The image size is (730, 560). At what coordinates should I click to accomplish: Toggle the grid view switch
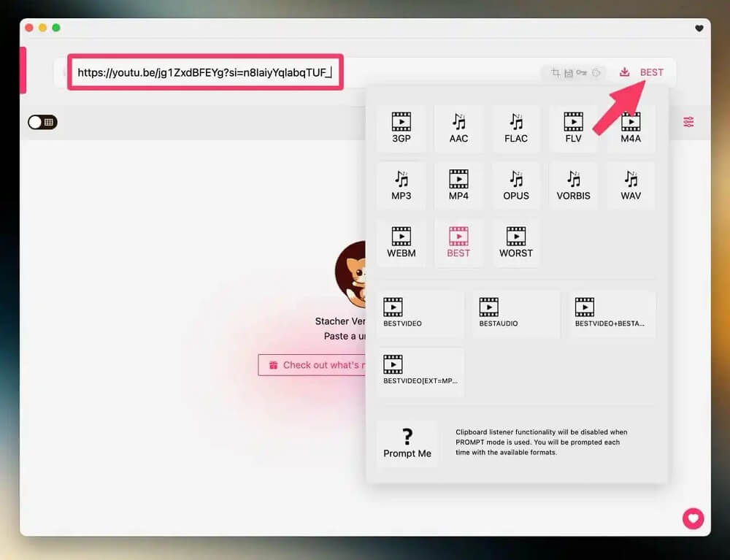(x=42, y=122)
